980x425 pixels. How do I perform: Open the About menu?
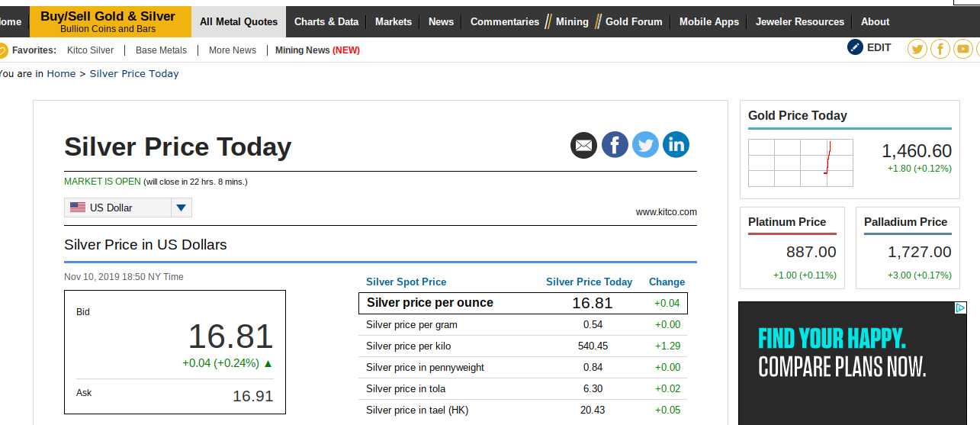coord(876,22)
